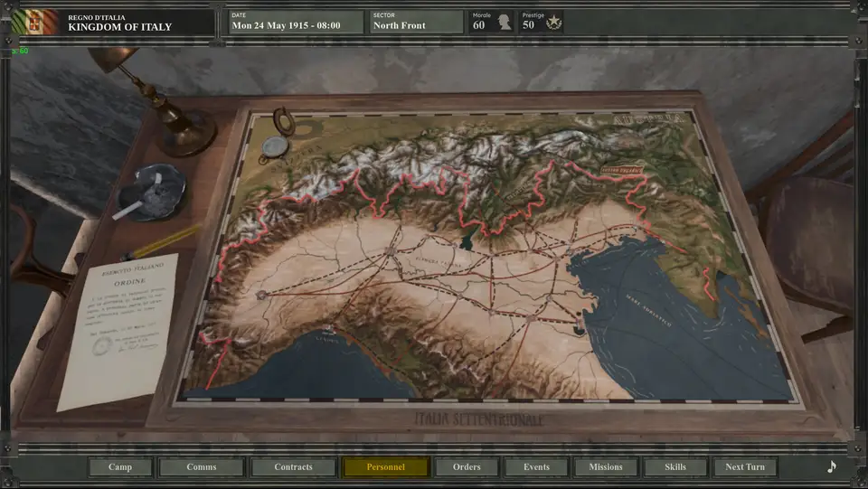Click the yellow pencil on the desk
This screenshot has width=868, height=489.
(x=162, y=243)
